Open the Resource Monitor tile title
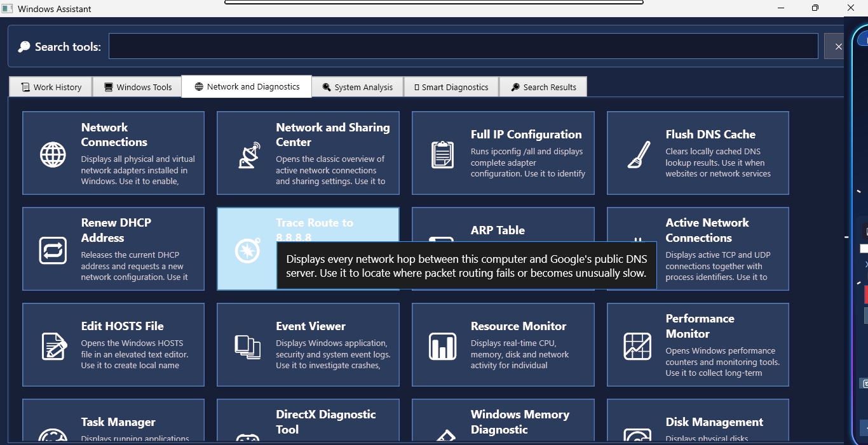The image size is (868, 445). tap(519, 326)
